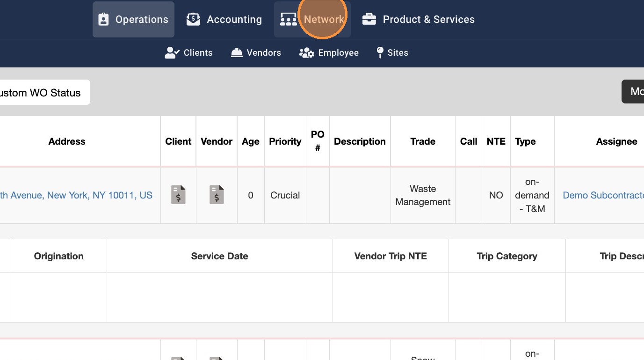Click the Operations clipboard icon

(x=103, y=19)
